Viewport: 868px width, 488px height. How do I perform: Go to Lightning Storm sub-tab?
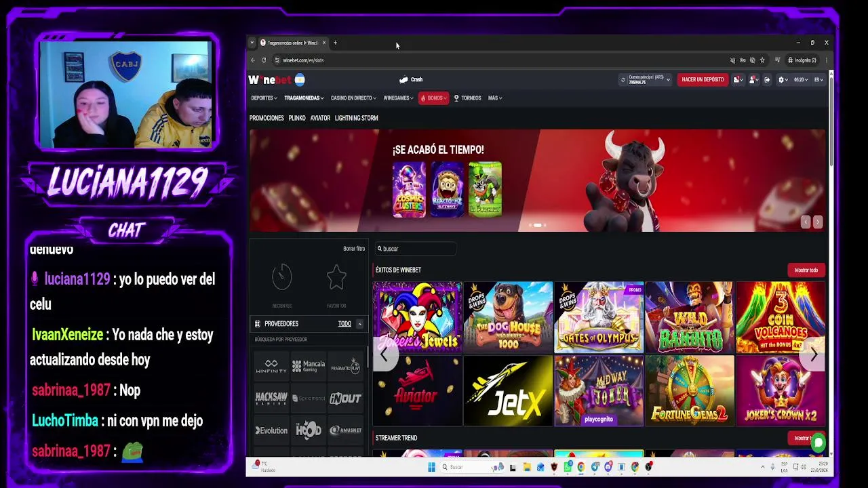pos(356,118)
